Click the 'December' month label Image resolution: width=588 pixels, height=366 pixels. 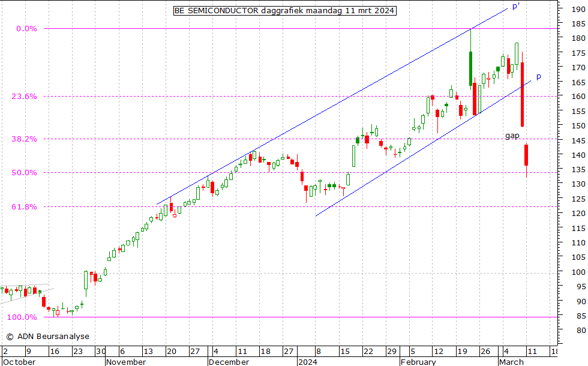pyautogui.click(x=229, y=362)
